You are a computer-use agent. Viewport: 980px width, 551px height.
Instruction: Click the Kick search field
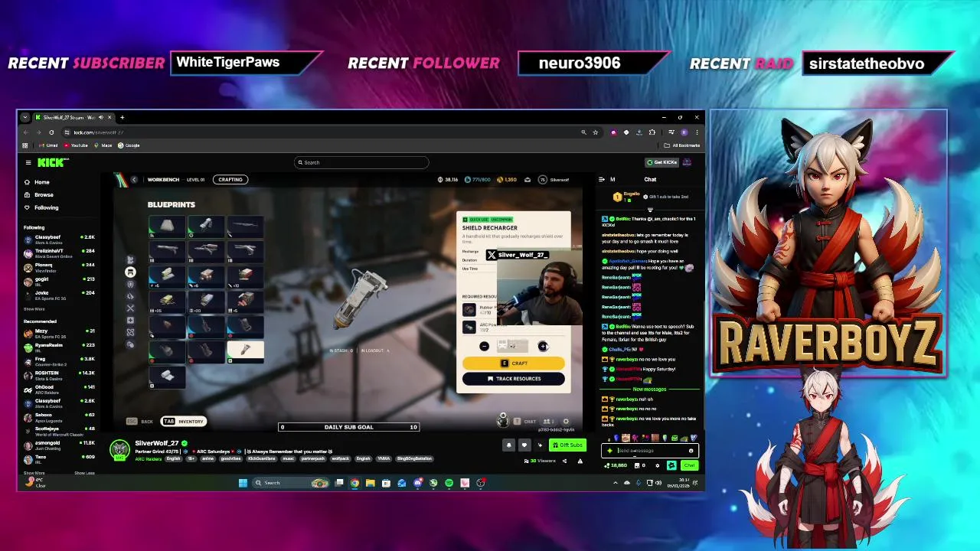tap(361, 162)
